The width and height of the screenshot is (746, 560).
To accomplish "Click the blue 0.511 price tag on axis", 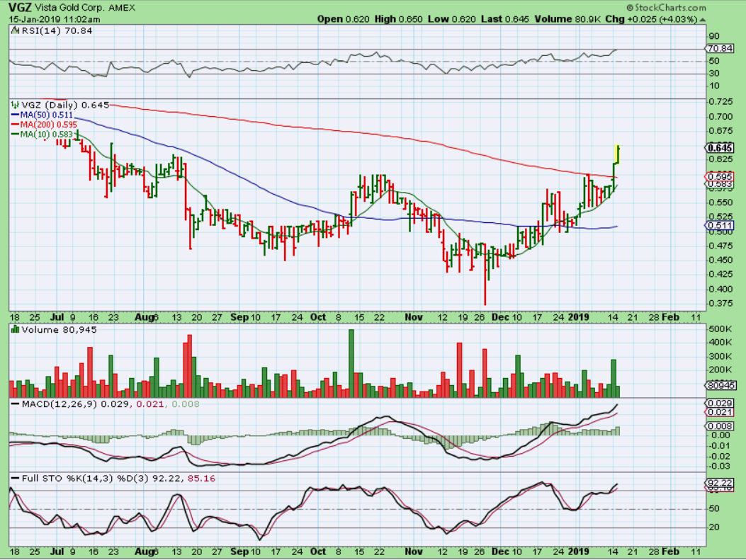I will click(720, 226).
